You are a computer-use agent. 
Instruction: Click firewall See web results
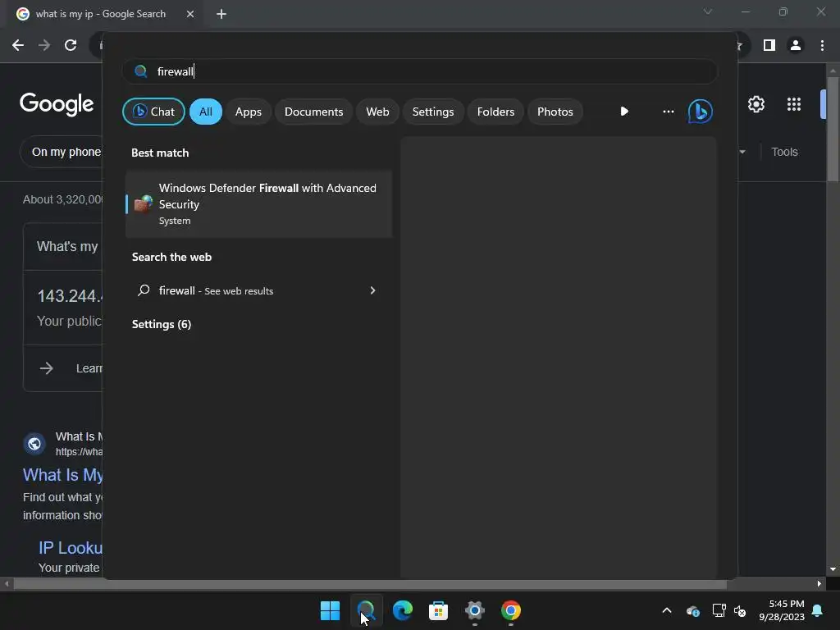(x=258, y=290)
